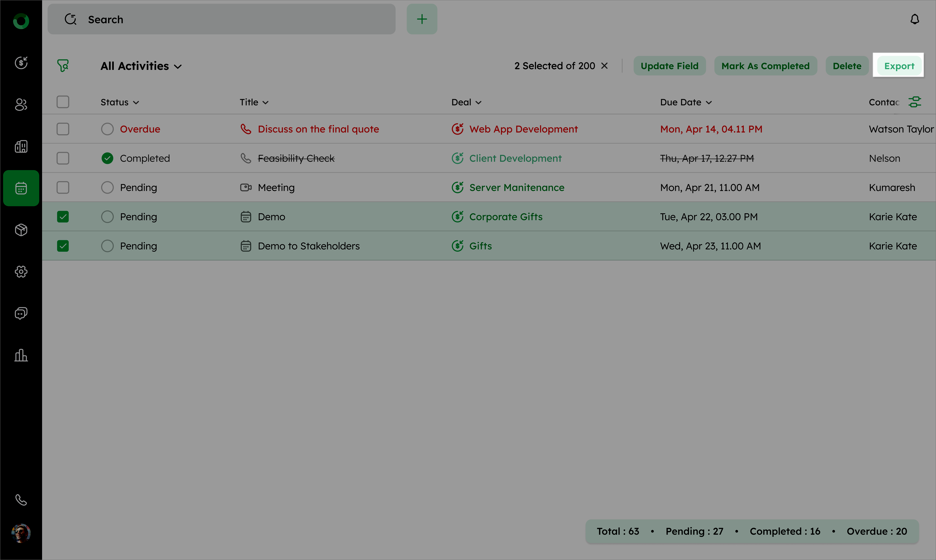The height and width of the screenshot is (560, 936).
Task: Tick the select-all header checkbox
Action: [x=63, y=102]
